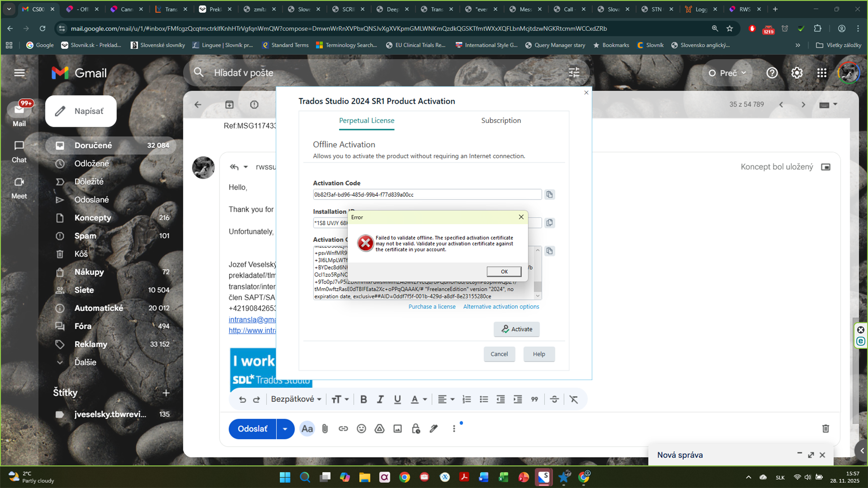This screenshot has width=868, height=488.
Task: Expand the Ďalšie section in the sidebar
Action: [x=86, y=362]
